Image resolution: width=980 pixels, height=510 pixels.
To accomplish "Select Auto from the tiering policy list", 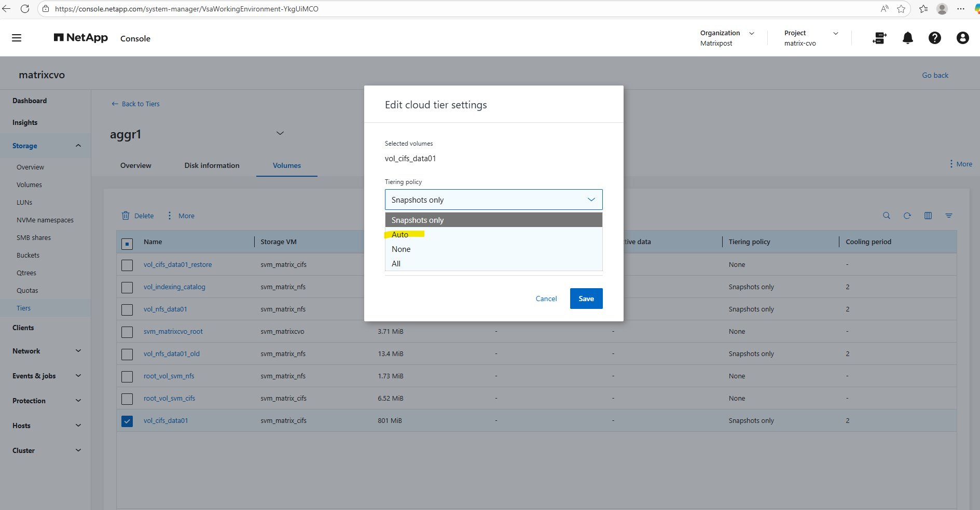I will tap(400, 235).
